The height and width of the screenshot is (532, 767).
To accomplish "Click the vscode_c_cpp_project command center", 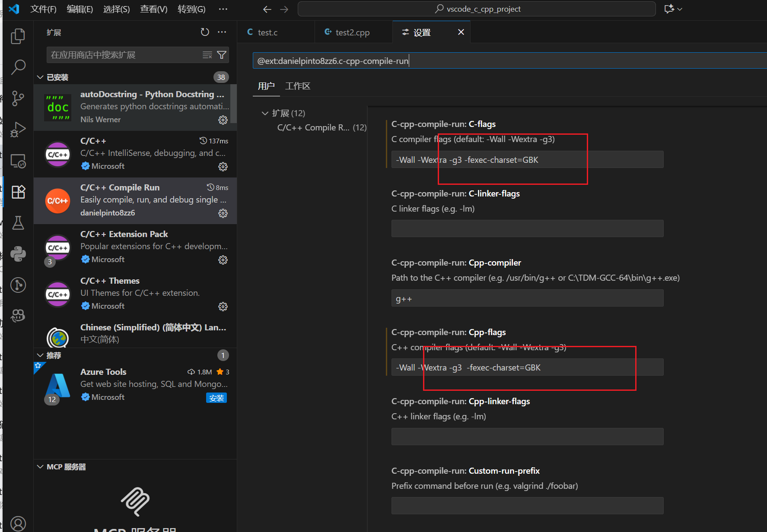I will click(477, 9).
